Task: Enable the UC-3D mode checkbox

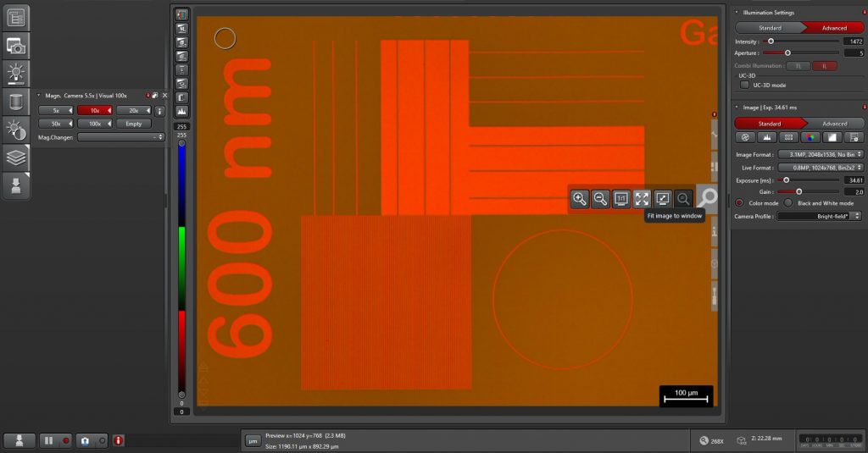Action: coord(745,85)
